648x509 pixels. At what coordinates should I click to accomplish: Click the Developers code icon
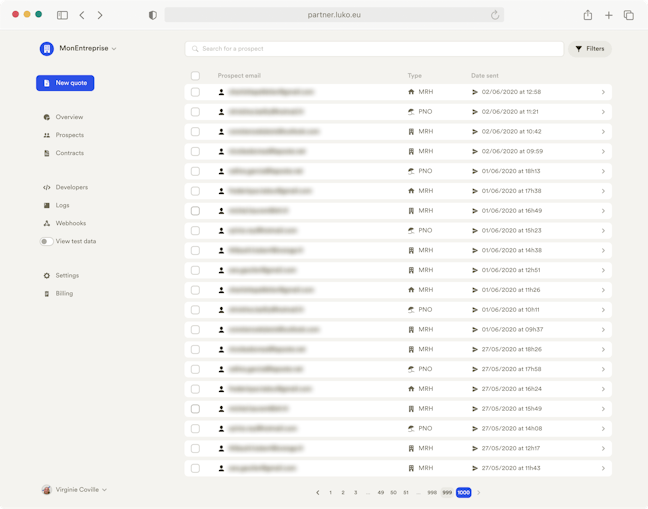pos(47,187)
